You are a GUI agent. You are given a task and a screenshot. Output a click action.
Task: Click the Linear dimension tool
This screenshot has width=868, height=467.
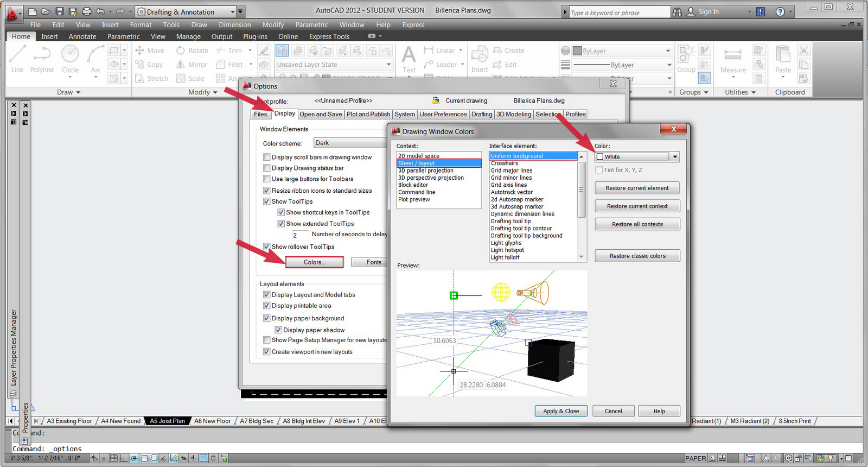[439, 51]
